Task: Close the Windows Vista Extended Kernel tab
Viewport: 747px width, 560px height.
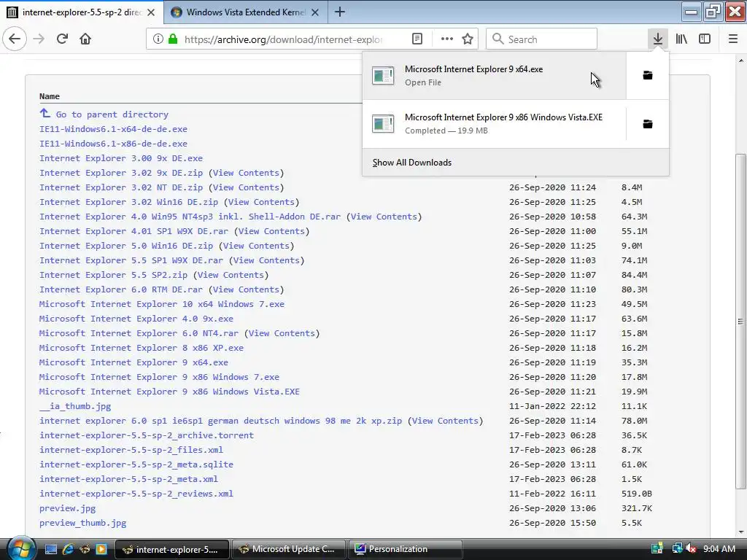Action: point(315,12)
